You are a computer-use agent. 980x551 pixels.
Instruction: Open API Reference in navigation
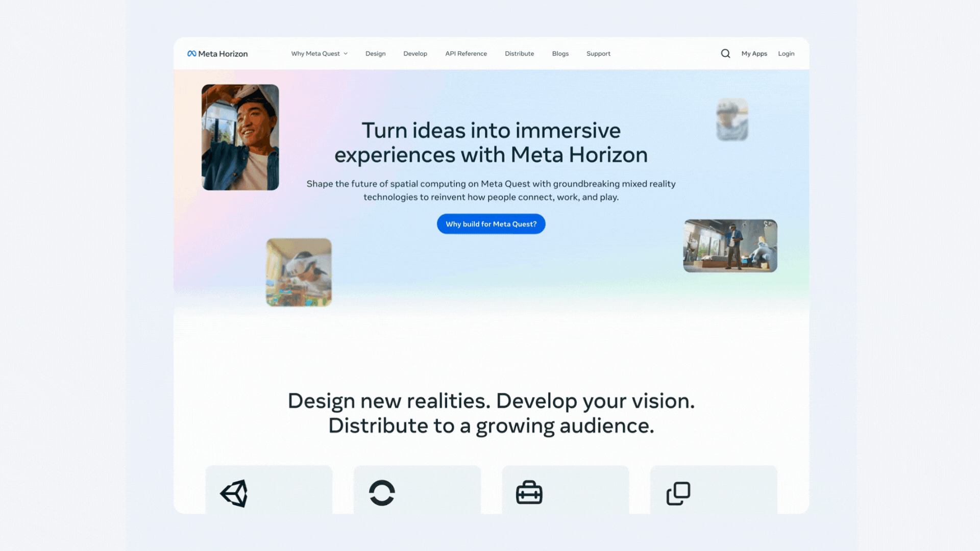point(466,54)
